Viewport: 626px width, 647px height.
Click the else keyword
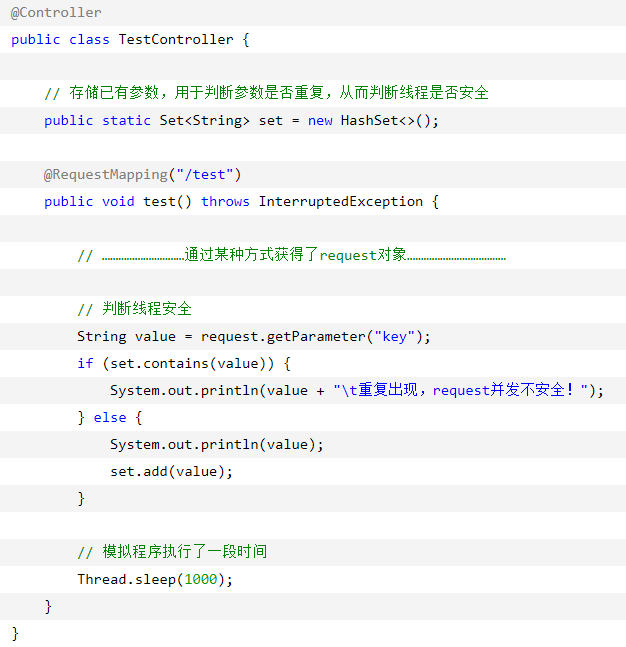click(110, 418)
